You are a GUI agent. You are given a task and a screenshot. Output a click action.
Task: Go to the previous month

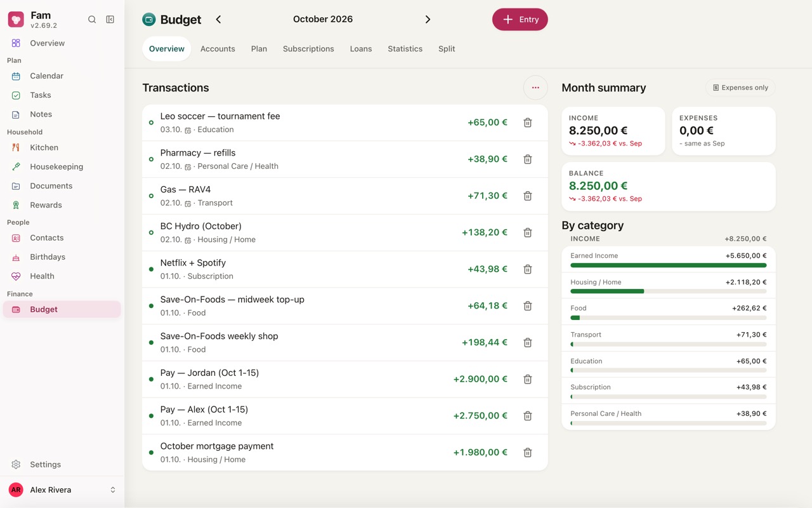(x=218, y=20)
